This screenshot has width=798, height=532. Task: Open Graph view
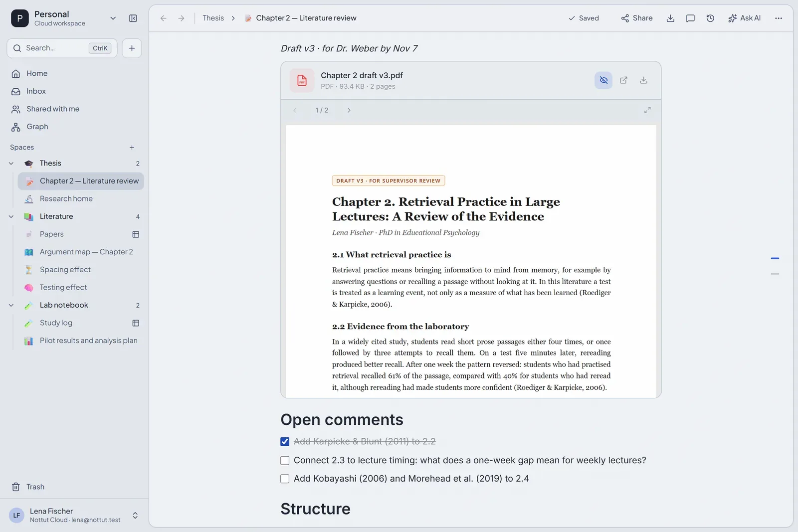coord(75,127)
